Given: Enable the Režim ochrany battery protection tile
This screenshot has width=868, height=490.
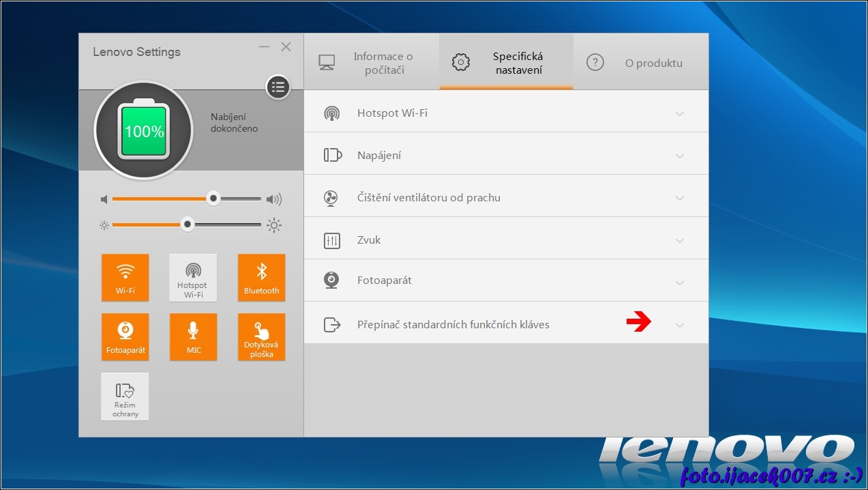Looking at the screenshot, I should tap(125, 397).
